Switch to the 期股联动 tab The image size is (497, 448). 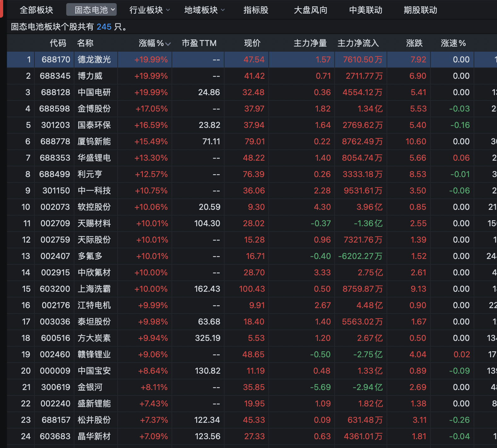[x=420, y=10]
